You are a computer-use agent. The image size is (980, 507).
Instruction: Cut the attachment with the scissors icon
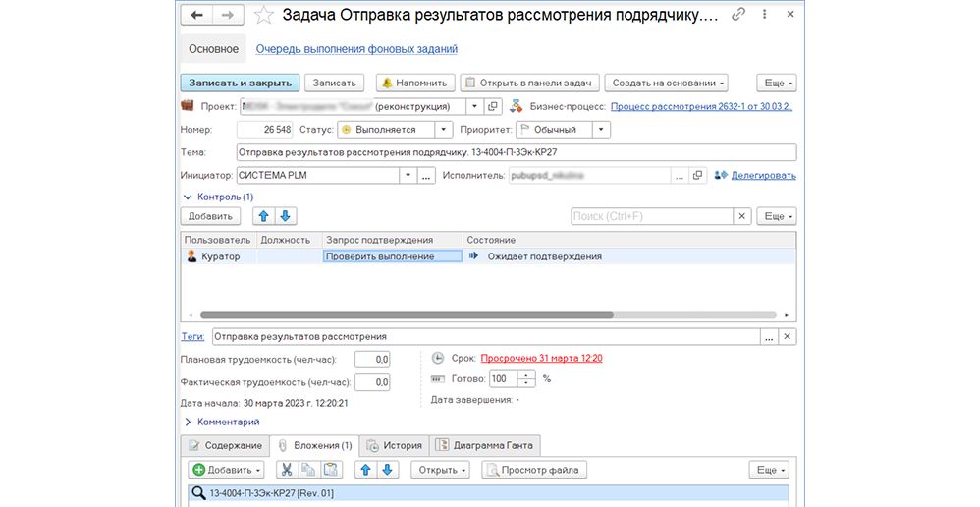click(x=287, y=470)
